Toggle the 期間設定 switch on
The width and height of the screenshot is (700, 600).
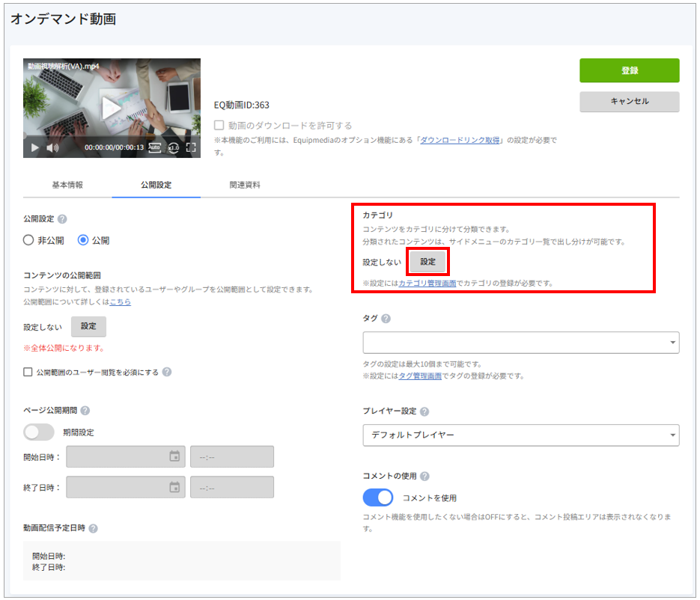pos(38,432)
